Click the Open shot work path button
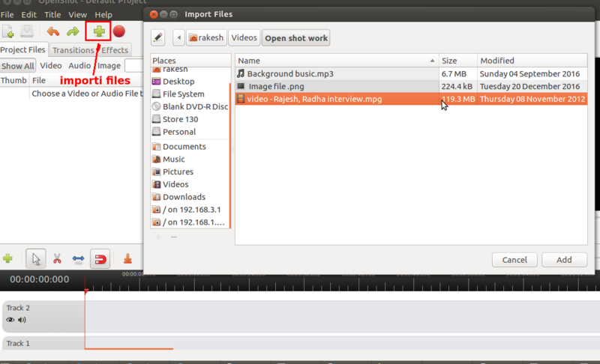This screenshot has height=364, width=600. 295,37
